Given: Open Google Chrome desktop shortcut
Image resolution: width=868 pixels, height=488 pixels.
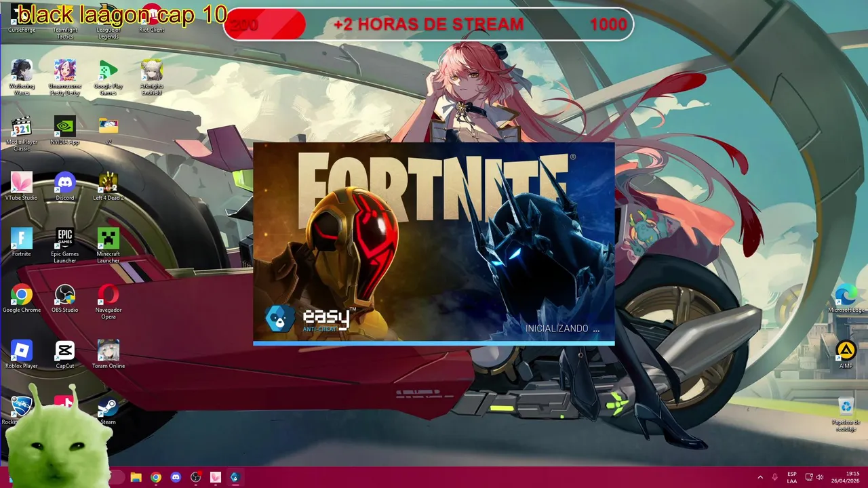Looking at the screenshot, I should coord(22,298).
